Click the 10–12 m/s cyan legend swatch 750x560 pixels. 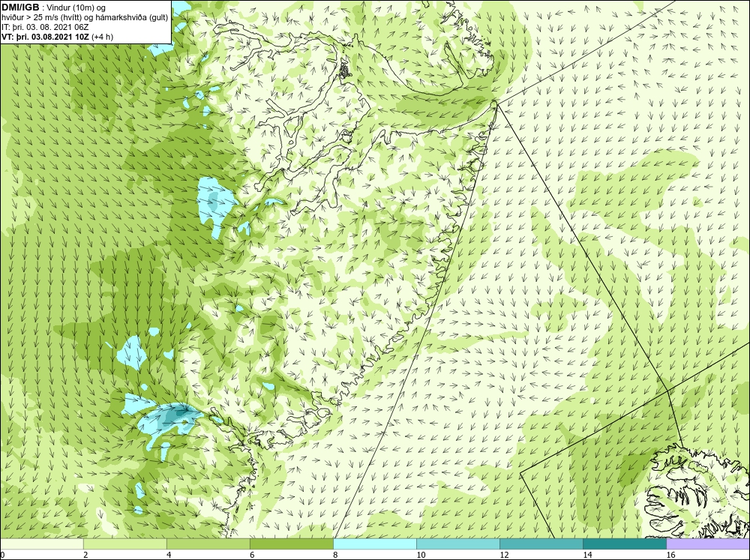[x=458, y=544]
